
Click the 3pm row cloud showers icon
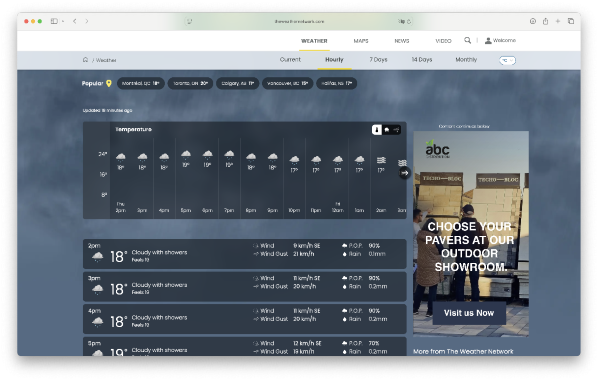[98, 290]
